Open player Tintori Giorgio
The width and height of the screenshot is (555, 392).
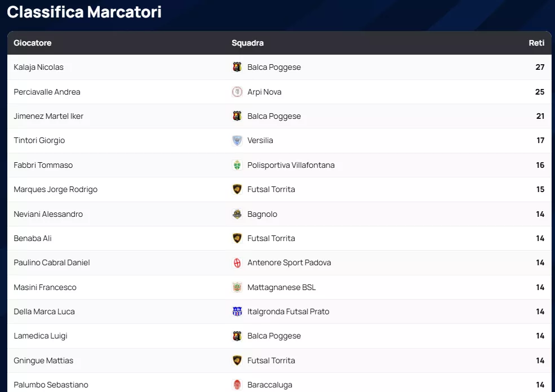coord(39,140)
